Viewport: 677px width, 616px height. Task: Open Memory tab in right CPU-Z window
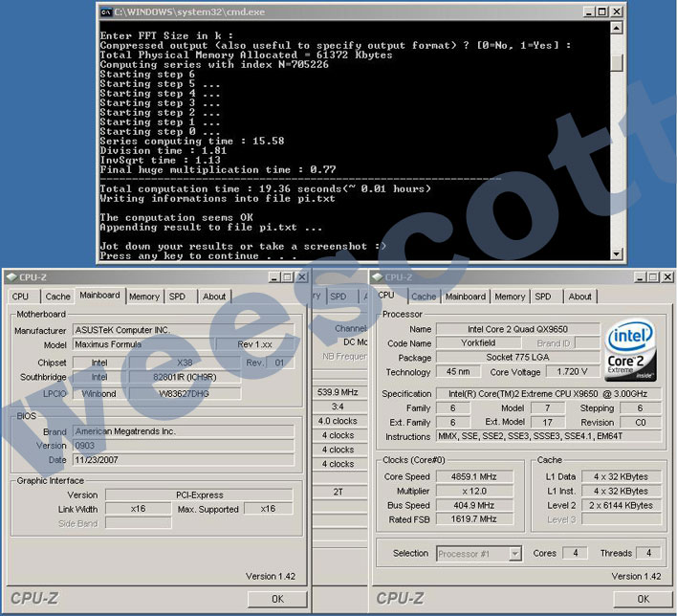(510, 297)
